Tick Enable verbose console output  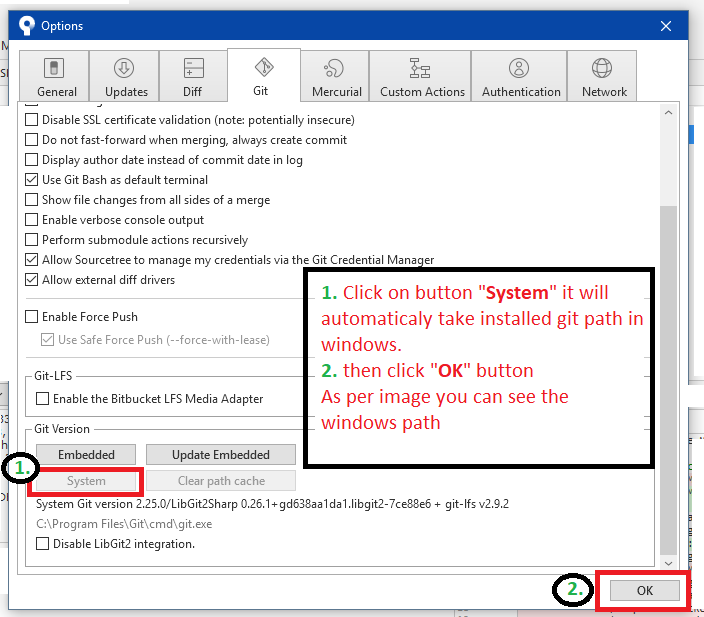tap(31, 220)
